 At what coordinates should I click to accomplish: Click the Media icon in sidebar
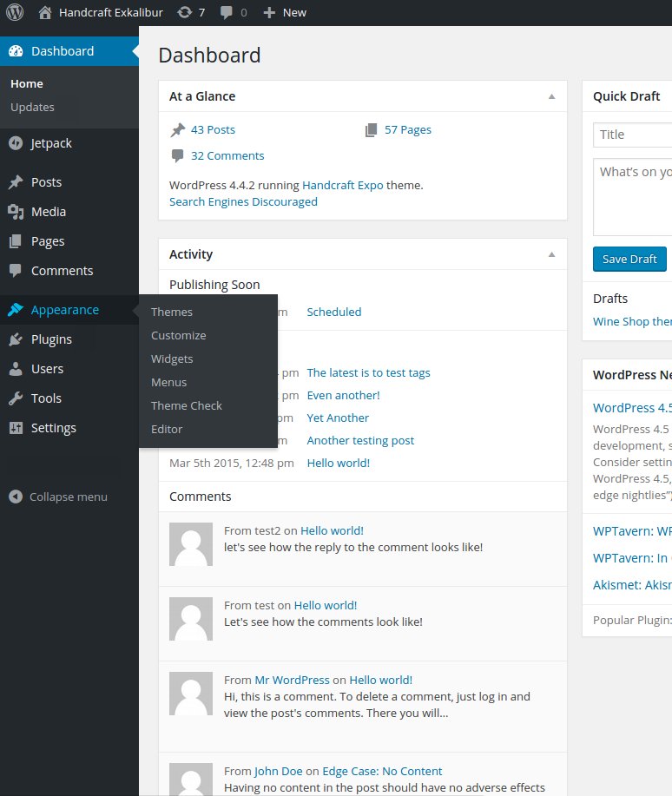(16, 212)
